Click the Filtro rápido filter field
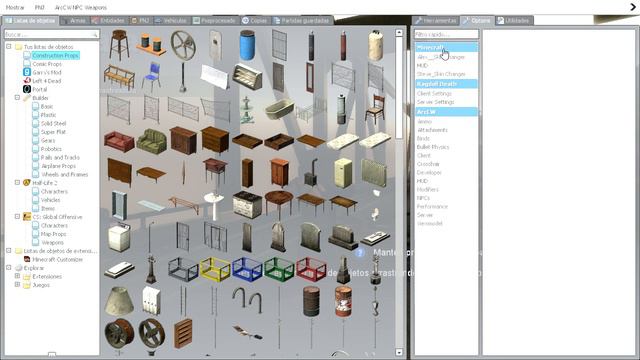 446,34
